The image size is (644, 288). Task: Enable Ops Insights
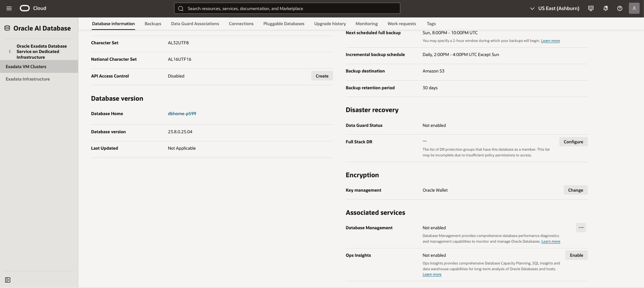coord(576,255)
